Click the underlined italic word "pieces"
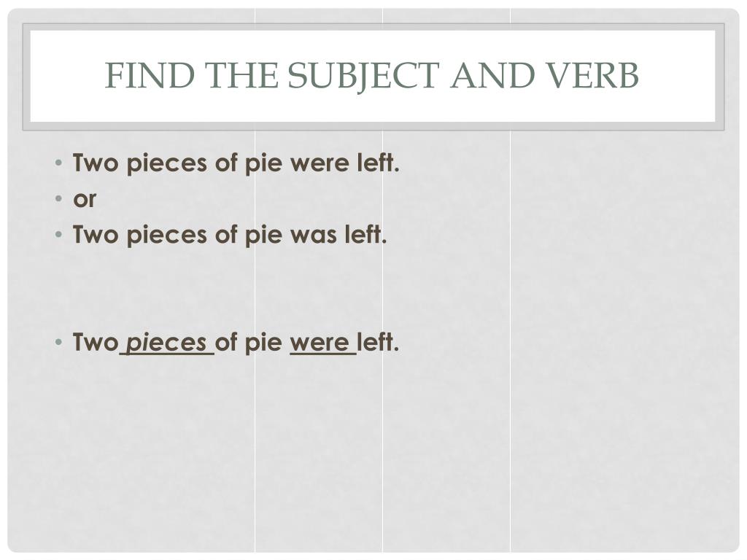 (x=167, y=343)
